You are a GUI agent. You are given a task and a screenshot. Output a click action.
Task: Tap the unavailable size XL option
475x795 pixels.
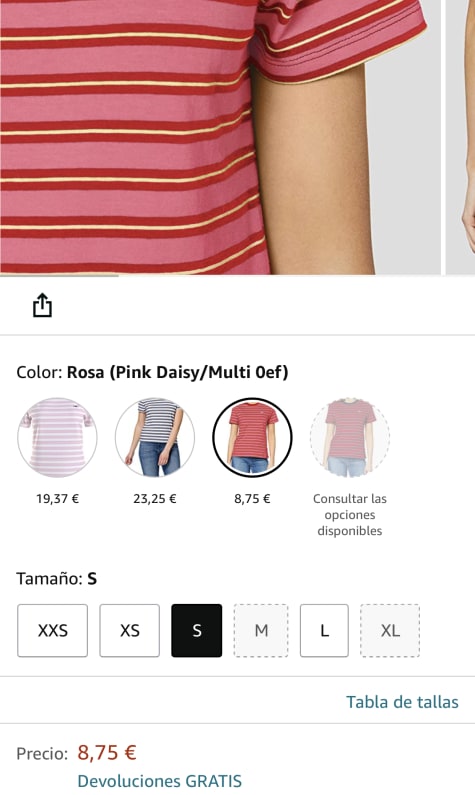pos(390,630)
